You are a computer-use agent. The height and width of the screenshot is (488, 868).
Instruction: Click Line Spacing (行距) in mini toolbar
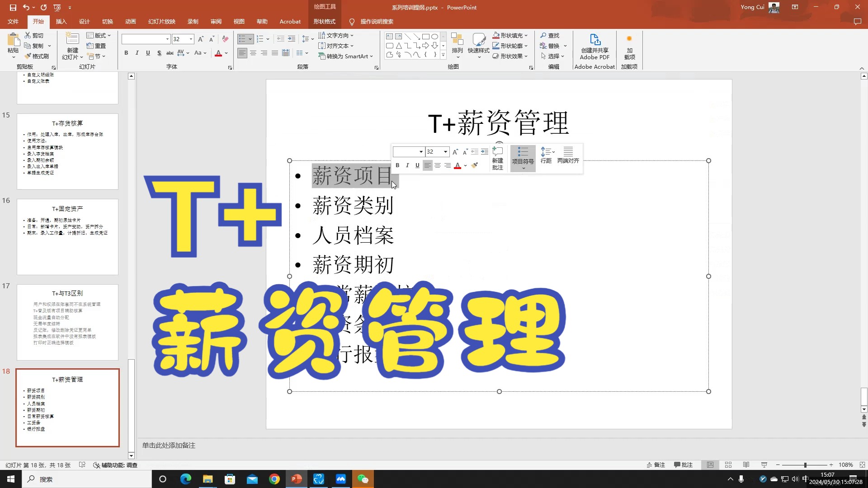(546, 155)
